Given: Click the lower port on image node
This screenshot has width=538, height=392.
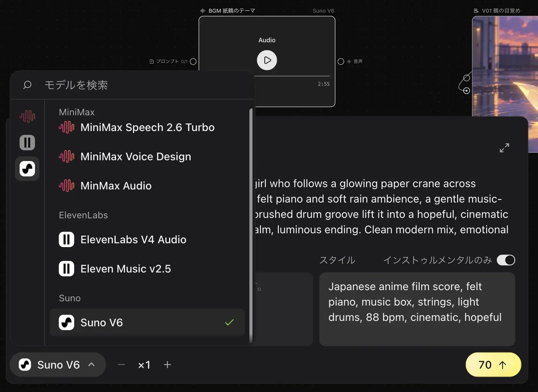Looking at the screenshot, I should pyautogui.click(x=467, y=91).
